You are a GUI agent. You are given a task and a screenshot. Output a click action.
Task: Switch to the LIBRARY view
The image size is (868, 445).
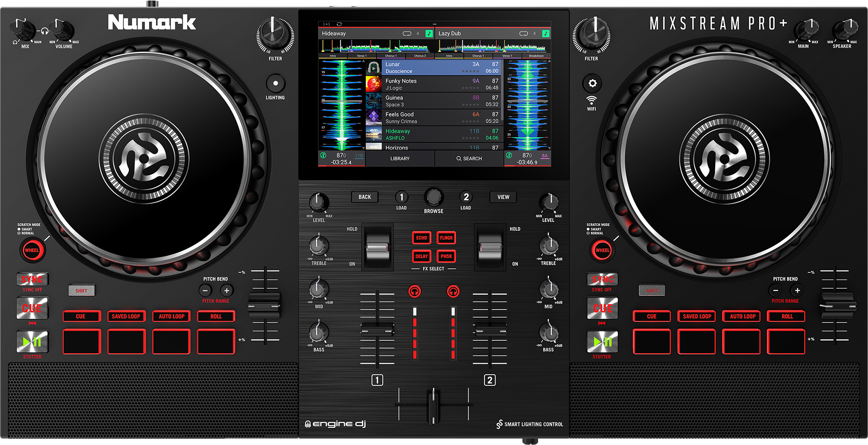(x=400, y=158)
